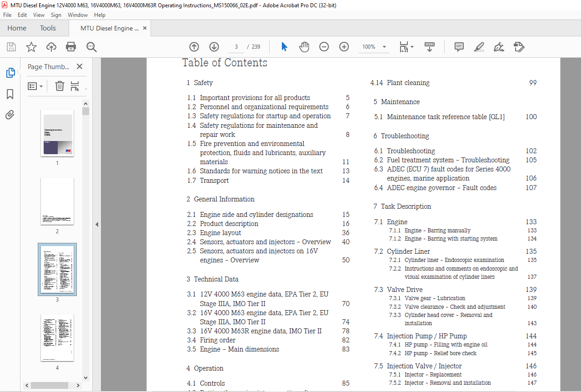Click the insert page break icon in the thumbnails panel
The height and width of the screenshot is (392, 581).
(75, 86)
